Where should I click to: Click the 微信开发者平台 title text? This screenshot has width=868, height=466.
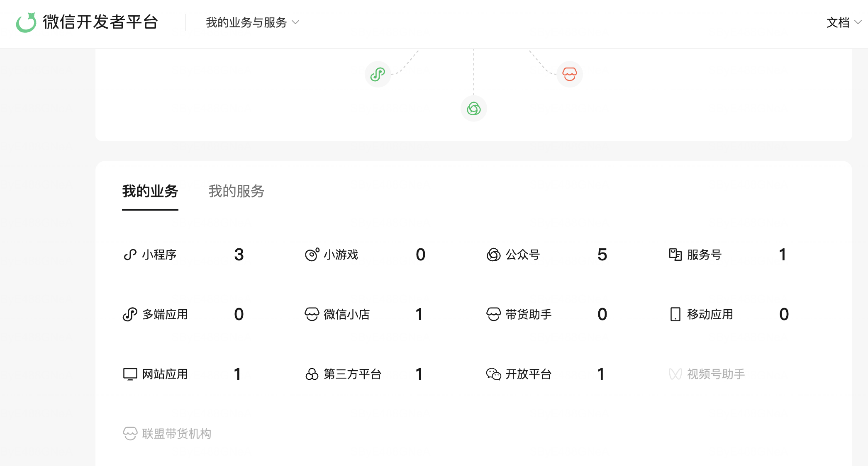100,22
